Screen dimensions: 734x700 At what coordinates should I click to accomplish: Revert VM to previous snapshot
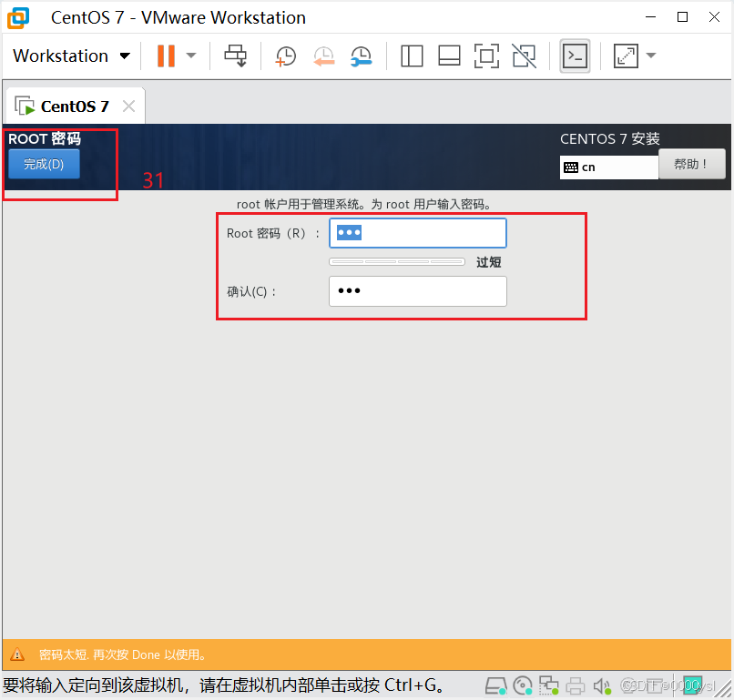324,56
